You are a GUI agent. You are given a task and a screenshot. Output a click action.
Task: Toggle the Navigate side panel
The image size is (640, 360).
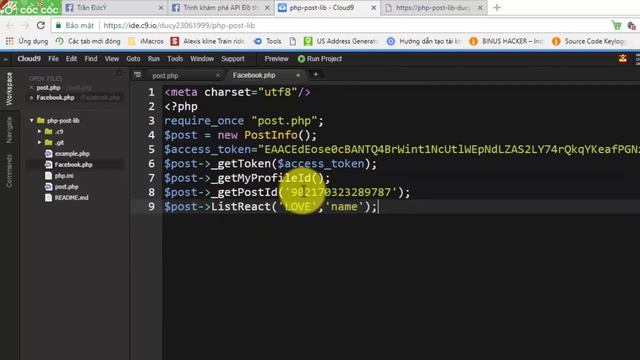click(x=9, y=130)
